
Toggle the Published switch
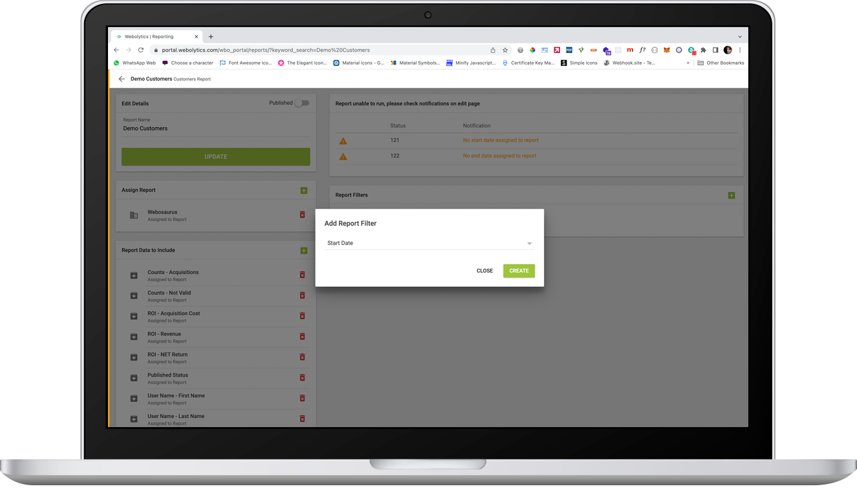point(301,103)
